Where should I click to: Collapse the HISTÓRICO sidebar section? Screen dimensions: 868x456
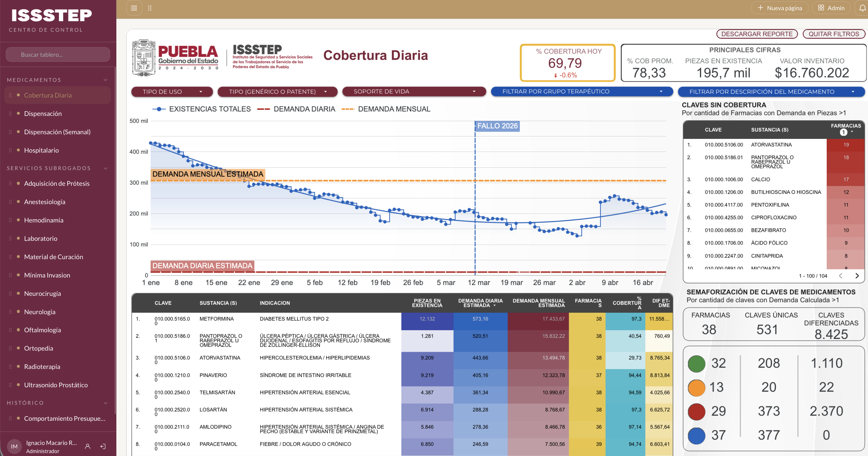tap(105, 403)
